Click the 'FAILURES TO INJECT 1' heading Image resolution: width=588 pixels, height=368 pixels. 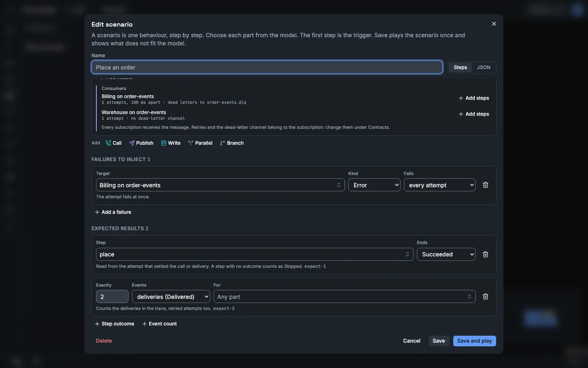click(121, 159)
